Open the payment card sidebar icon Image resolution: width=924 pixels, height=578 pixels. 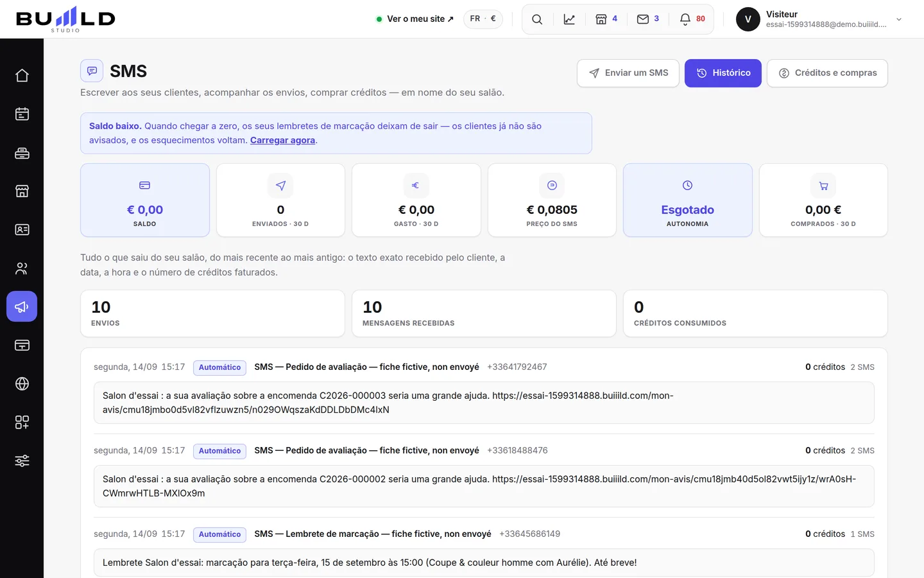point(22,346)
